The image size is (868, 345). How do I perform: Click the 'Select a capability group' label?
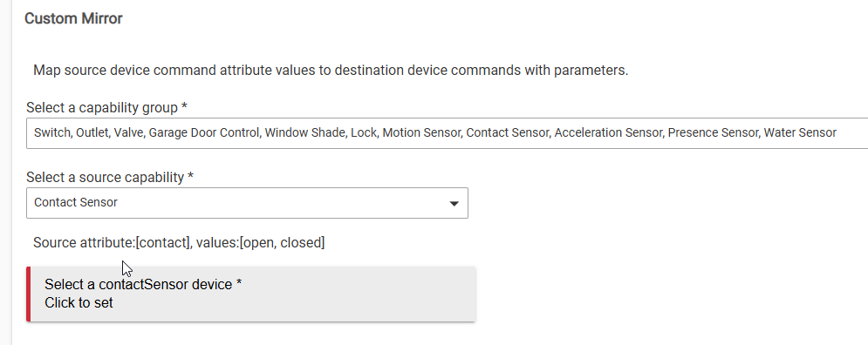tap(106, 107)
